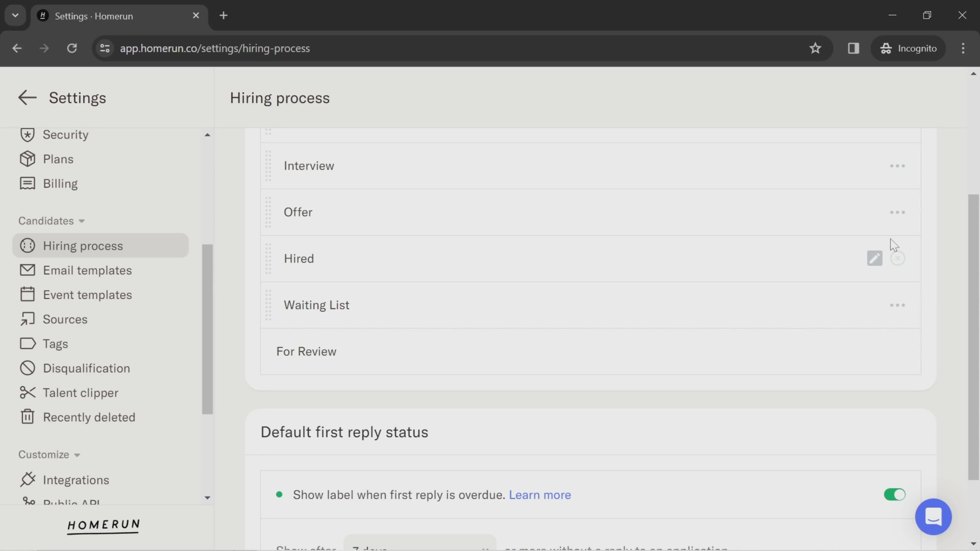Image resolution: width=980 pixels, height=551 pixels.
Task: Open Security settings
Action: [x=65, y=135]
